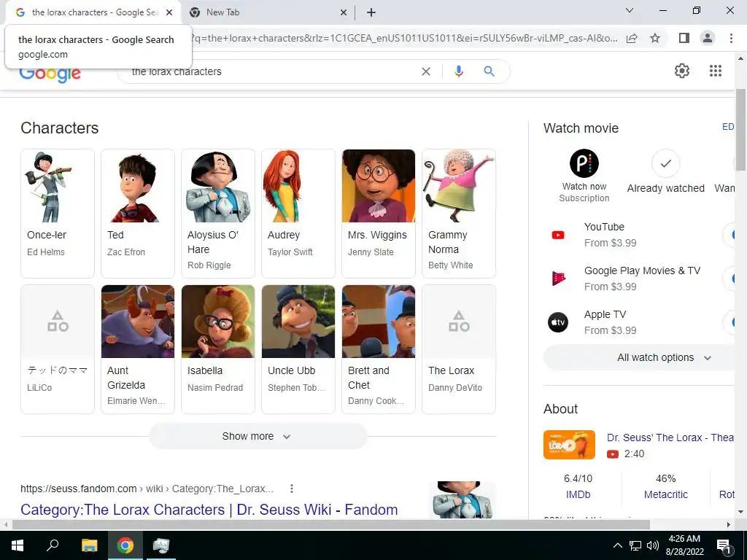Open Google settings gear icon
Image resolution: width=747 pixels, height=560 pixels.
coord(682,71)
